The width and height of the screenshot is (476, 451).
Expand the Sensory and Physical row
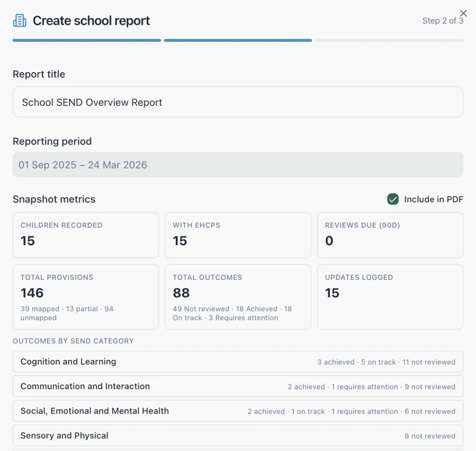238,436
